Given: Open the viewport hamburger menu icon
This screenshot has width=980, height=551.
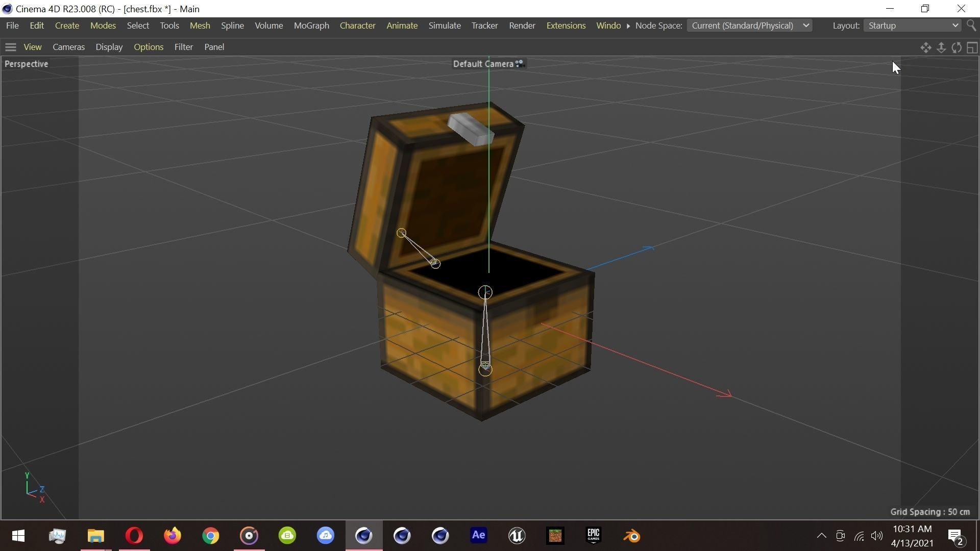Looking at the screenshot, I should [x=11, y=47].
